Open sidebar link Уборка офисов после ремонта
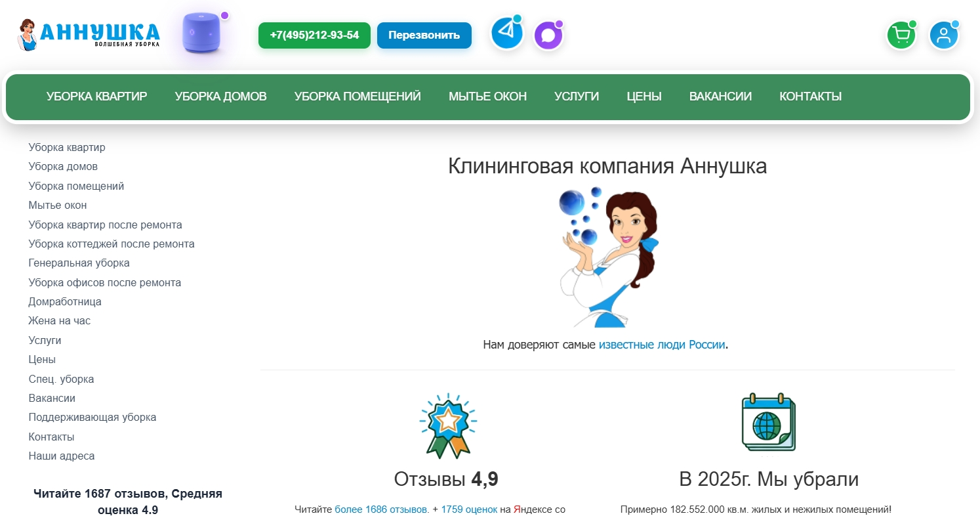980x518 pixels. click(x=105, y=283)
